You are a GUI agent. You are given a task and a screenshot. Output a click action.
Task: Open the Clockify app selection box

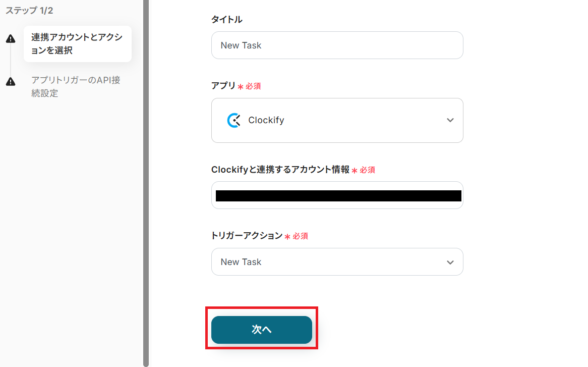337,121
